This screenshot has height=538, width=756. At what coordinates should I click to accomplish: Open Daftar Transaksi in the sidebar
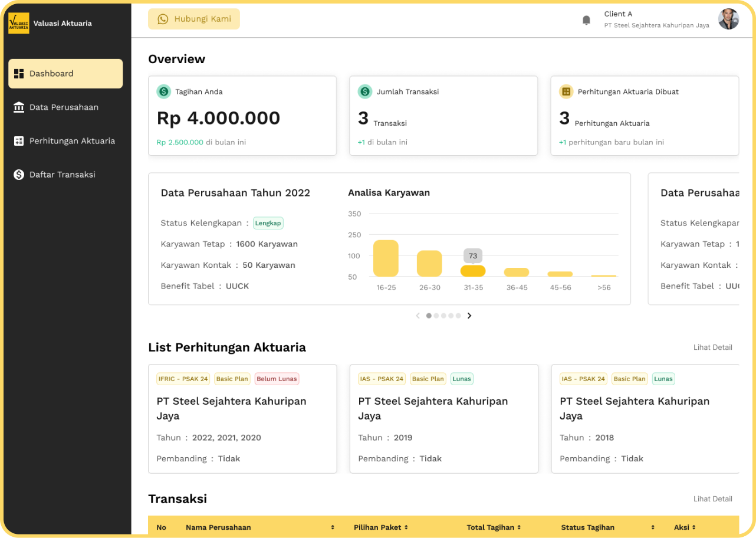click(x=62, y=175)
